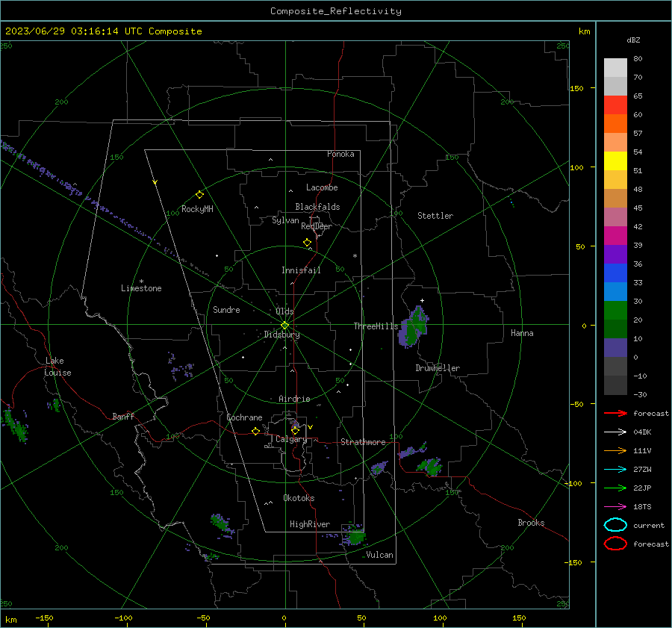672x628 pixels.
Task: Click the yellow radar-center diamond near Didsbury
Action: [x=284, y=326]
